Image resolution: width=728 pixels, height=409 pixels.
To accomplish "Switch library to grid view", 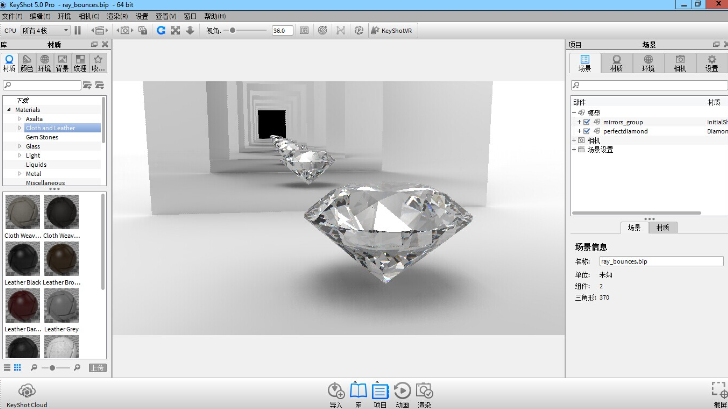I will (18, 368).
